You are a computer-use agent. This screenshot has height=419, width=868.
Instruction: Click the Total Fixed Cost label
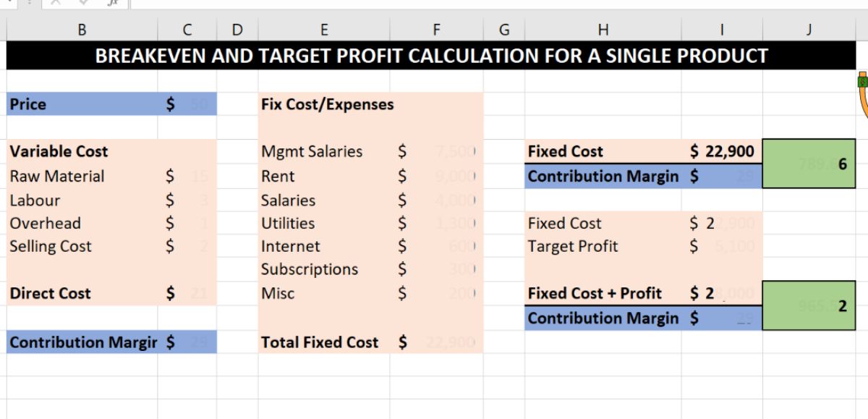[320, 342]
